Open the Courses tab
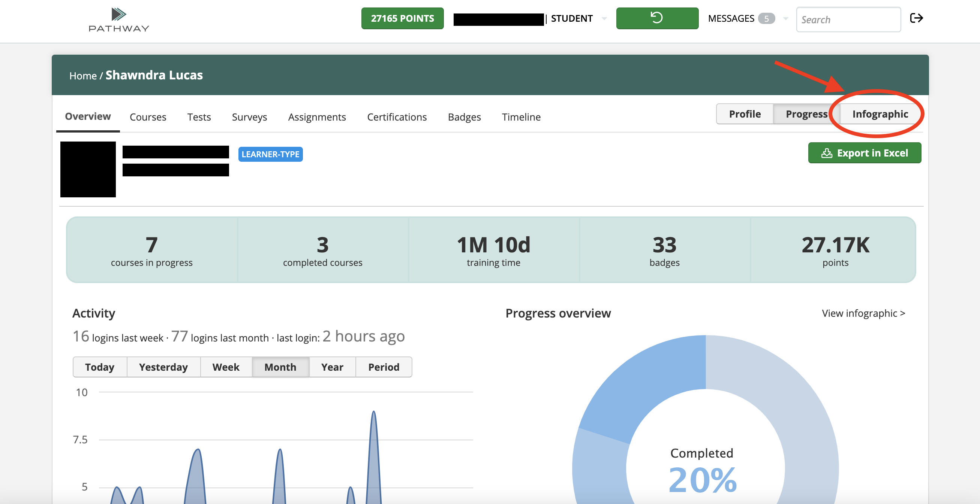This screenshot has width=980, height=504. click(x=148, y=117)
